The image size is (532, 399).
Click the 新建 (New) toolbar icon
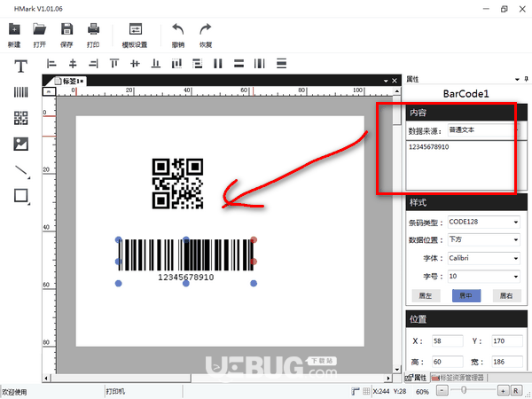click(14, 29)
